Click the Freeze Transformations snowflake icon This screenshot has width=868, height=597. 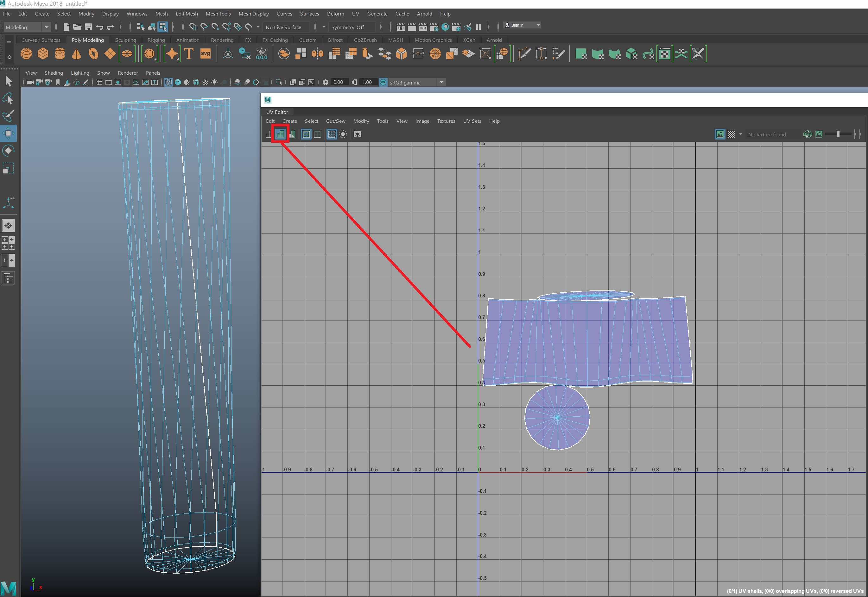(262, 54)
